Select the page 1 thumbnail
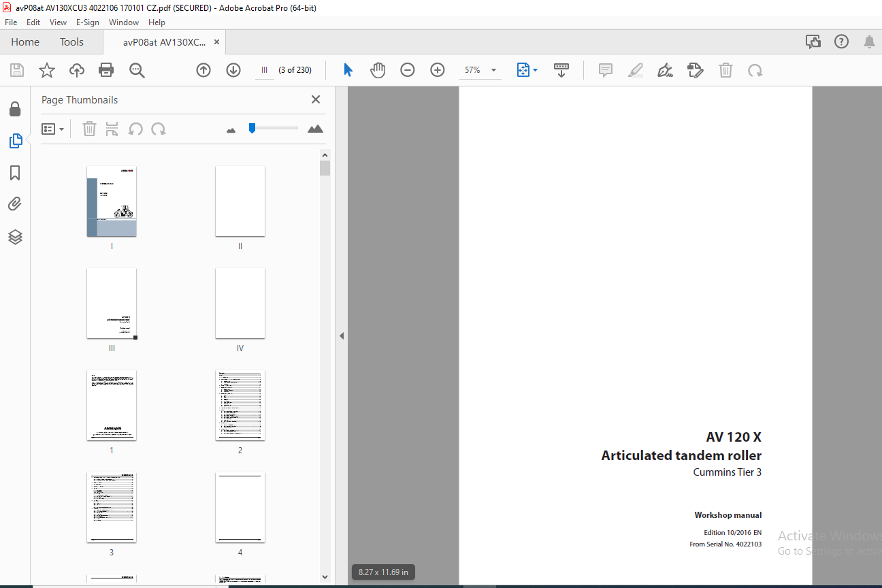 coord(112,406)
